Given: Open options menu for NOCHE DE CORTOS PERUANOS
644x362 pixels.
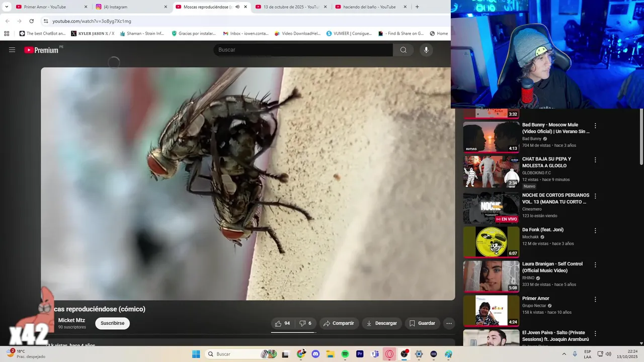Looking at the screenshot, I should [x=595, y=196].
